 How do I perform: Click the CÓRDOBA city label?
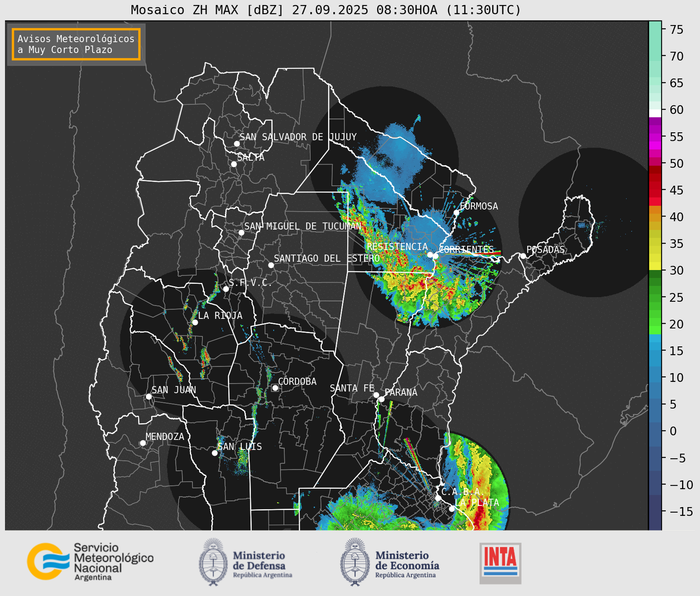click(297, 381)
